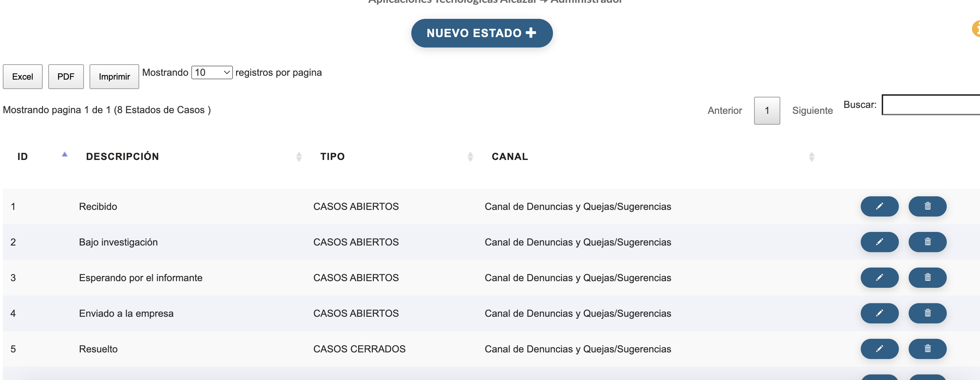This screenshot has width=980, height=380.
Task: Delete the Esperando por el informante status
Action: (x=928, y=277)
